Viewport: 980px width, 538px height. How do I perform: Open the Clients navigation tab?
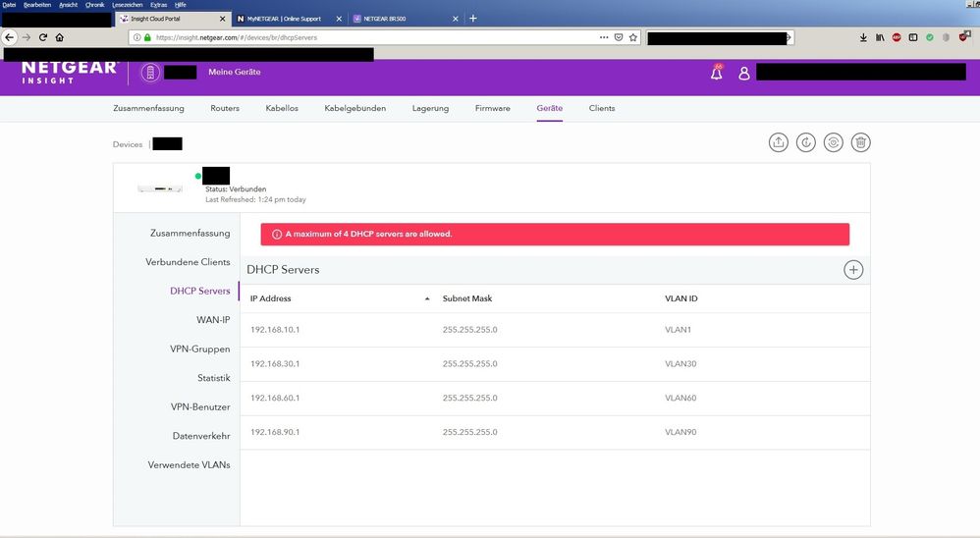click(602, 108)
